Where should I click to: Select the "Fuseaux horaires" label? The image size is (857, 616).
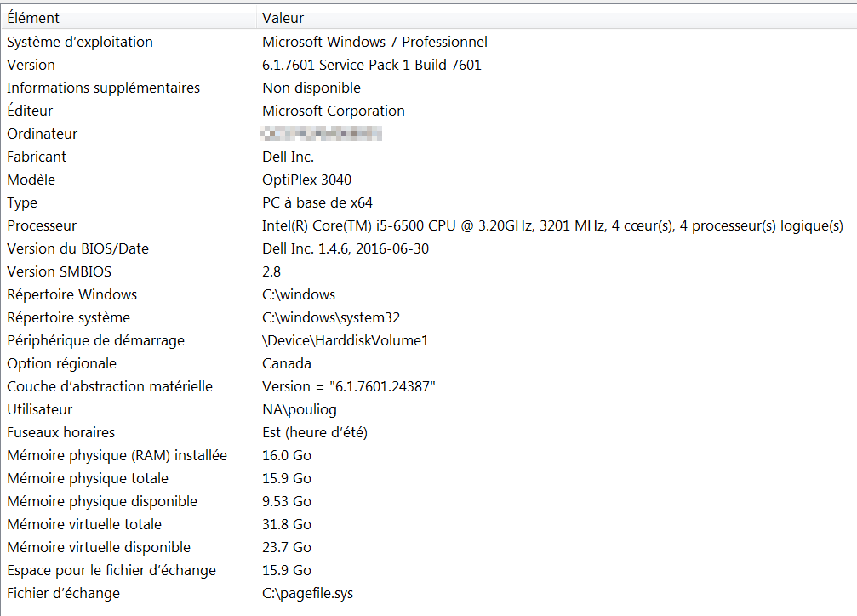[60, 432]
